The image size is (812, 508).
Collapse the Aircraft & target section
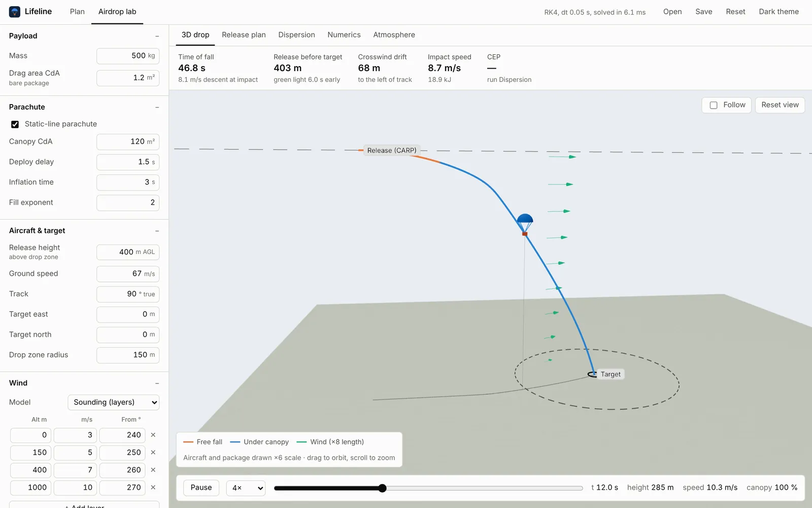point(157,231)
